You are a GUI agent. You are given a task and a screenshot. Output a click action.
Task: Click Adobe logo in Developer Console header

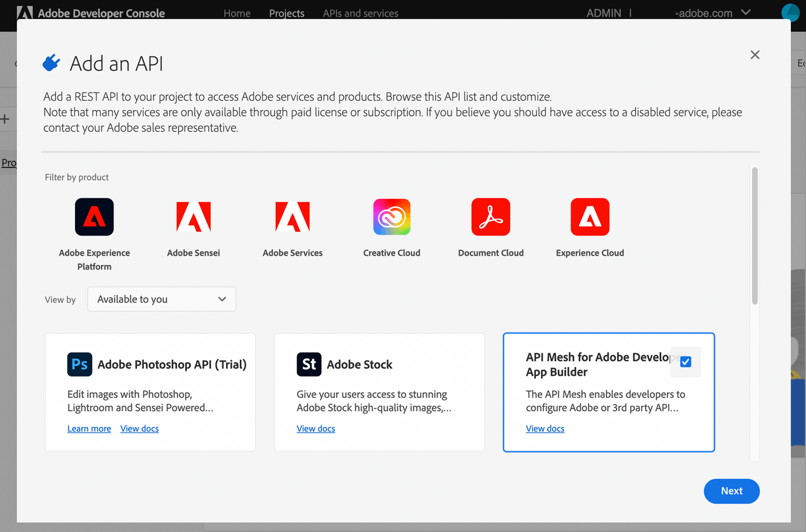(25, 13)
